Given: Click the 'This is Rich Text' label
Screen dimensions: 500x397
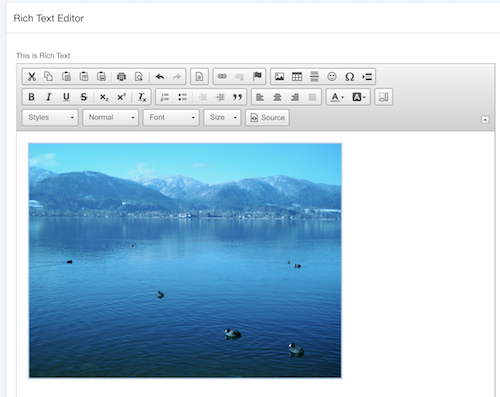Looking at the screenshot, I should pyautogui.click(x=43, y=56).
